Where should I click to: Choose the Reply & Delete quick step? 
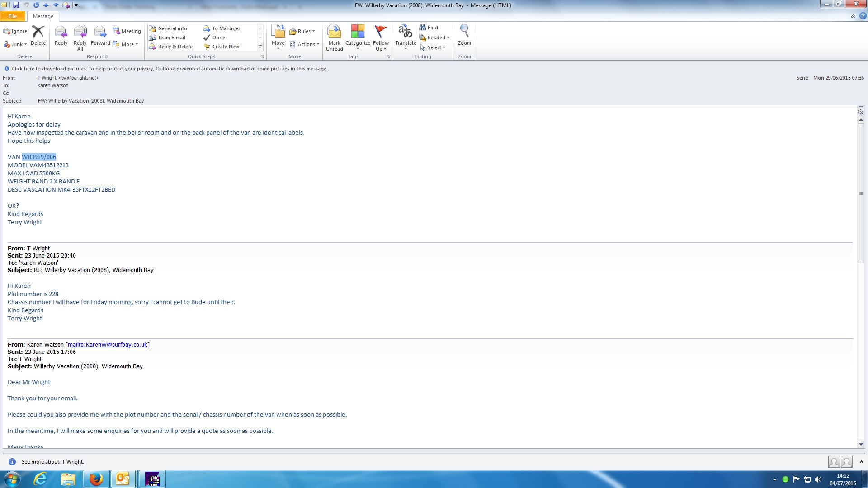175,47
